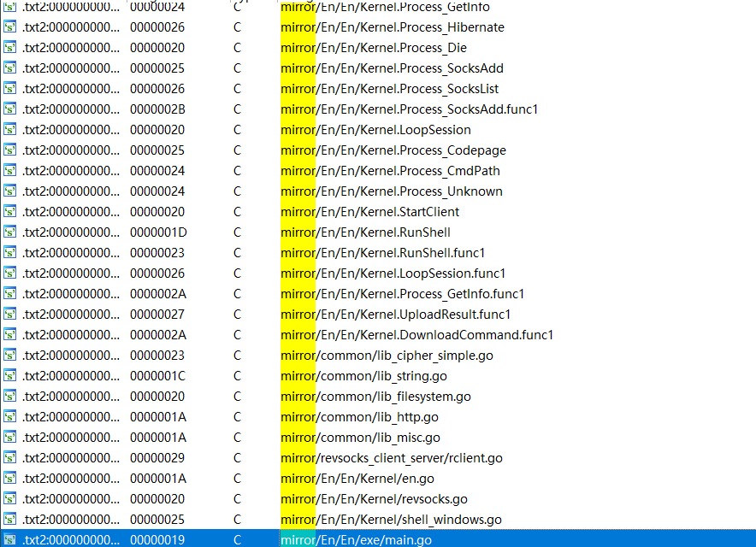Select the mirror/common/lib_filesystem.go string

[x=375, y=397]
